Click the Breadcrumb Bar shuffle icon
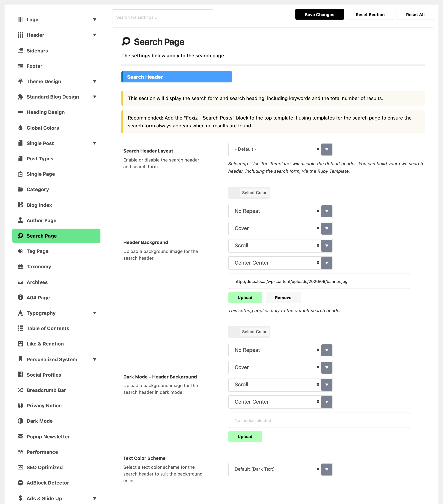The image size is (443, 504). click(x=20, y=390)
